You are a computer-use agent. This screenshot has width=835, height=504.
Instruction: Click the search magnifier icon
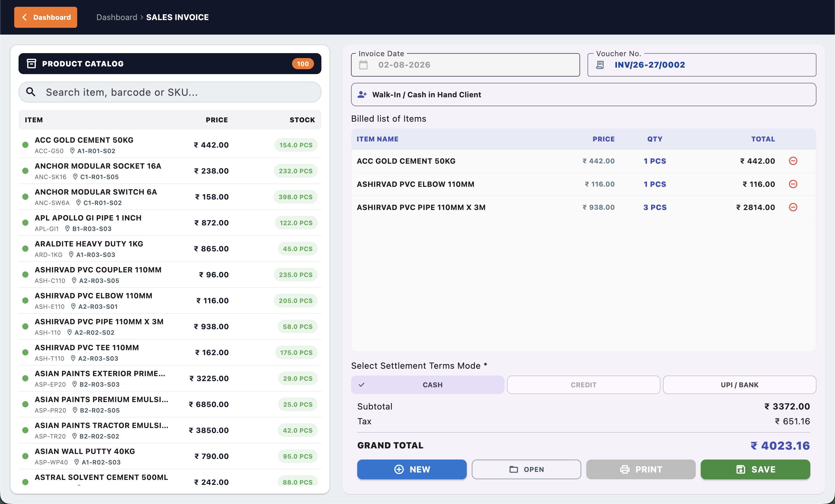(31, 92)
